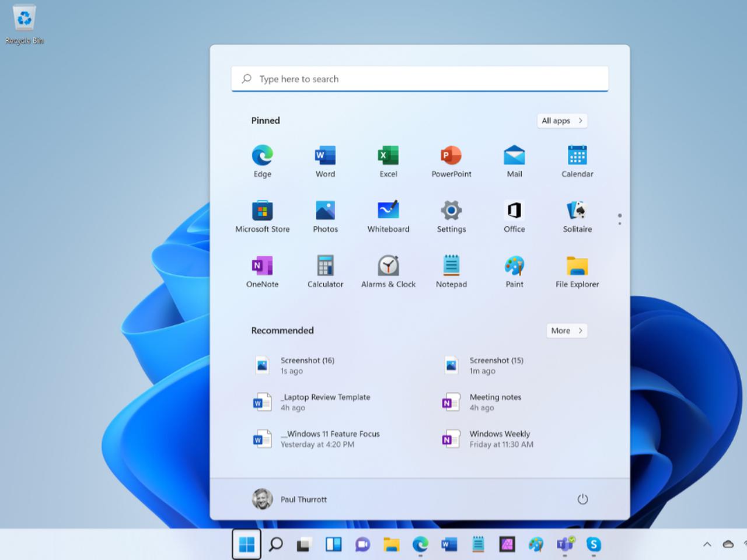Open recommended file Screenshot (16)
This screenshot has width=747, height=560.
tap(295, 365)
